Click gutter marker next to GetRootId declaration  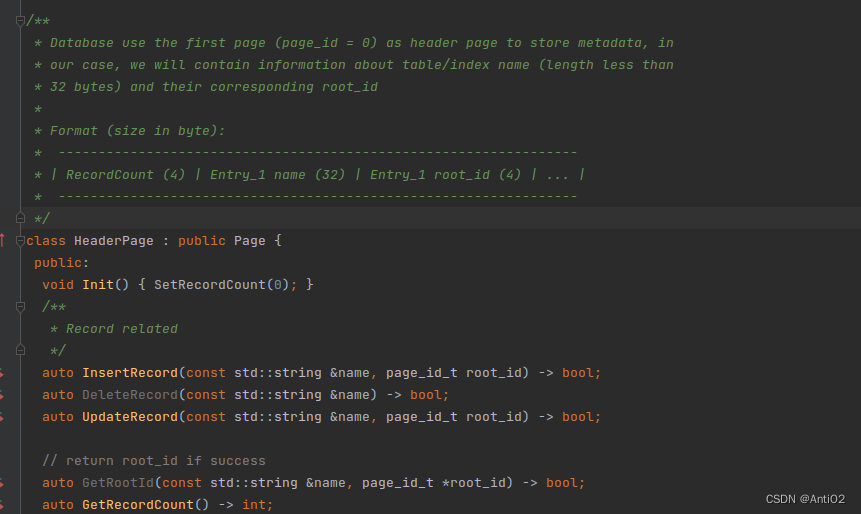click(x=3, y=483)
